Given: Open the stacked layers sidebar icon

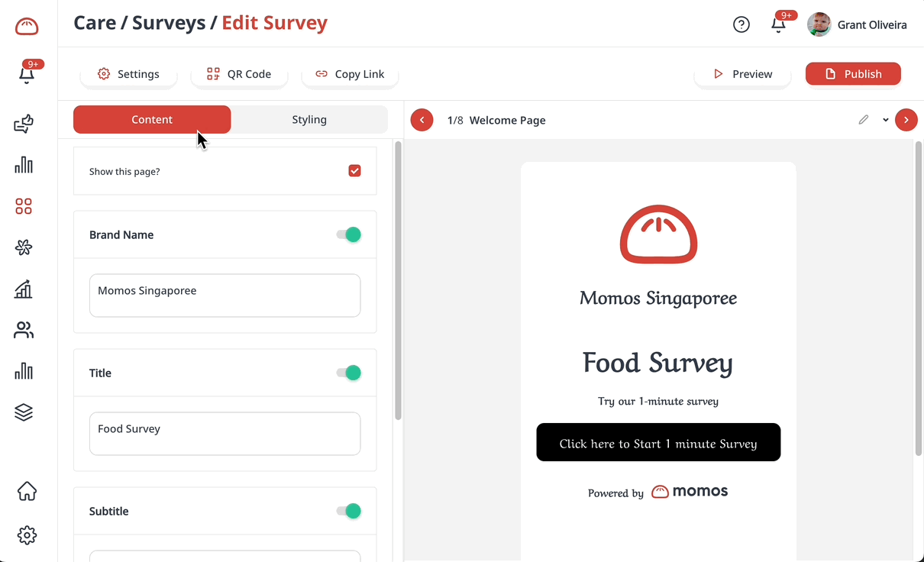Looking at the screenshot, I should click(x=24, y=412).
